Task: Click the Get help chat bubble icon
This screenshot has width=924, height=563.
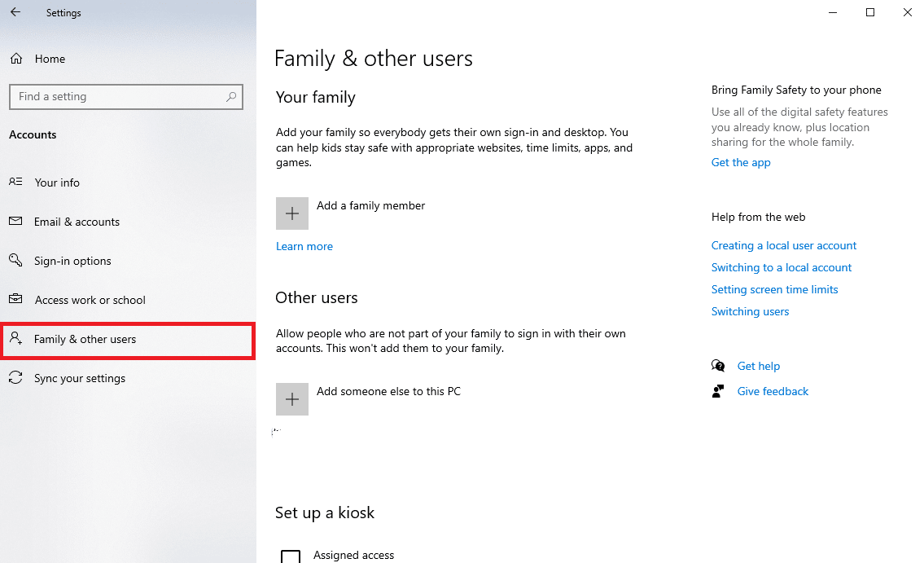Action: [718, 366]
